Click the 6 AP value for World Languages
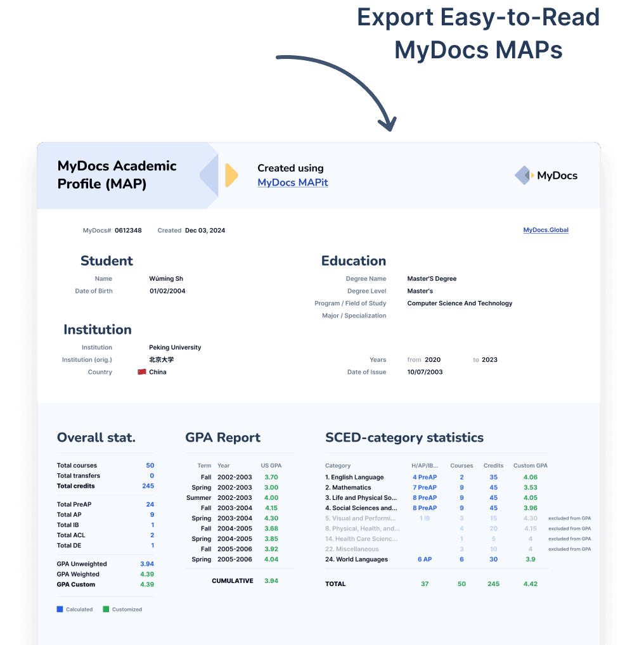 (425, 559)
